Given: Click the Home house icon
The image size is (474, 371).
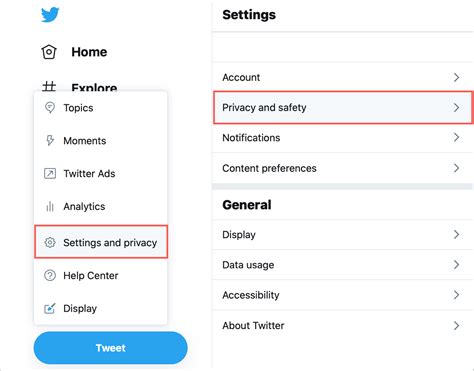Looking at the screenshot, I should pos(49,52).
